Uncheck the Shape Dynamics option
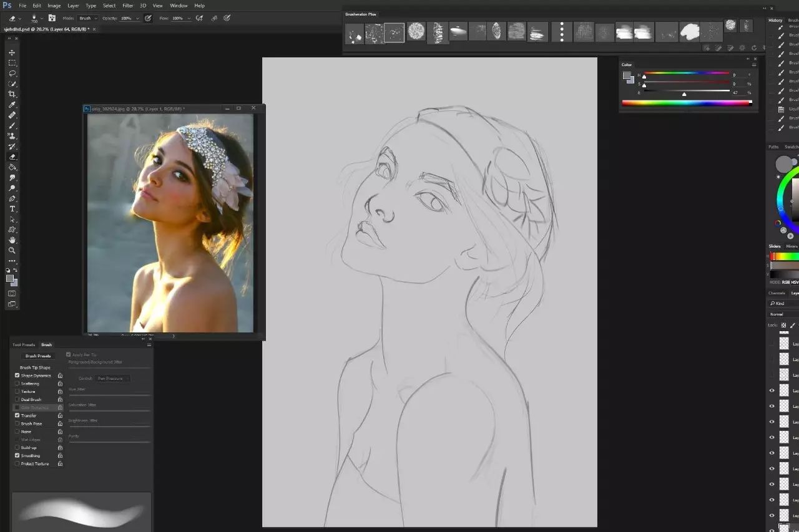 pyautogui.click(x=17, y=375)
